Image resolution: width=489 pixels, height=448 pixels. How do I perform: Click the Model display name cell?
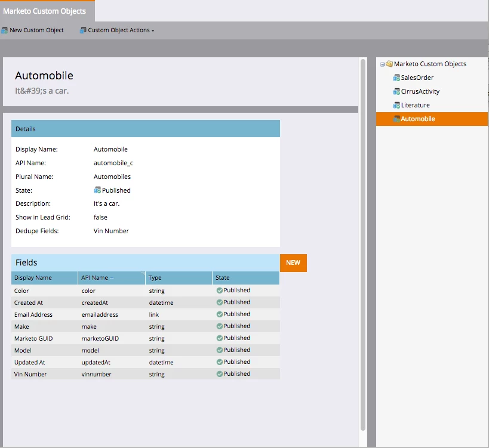(23, 351)
